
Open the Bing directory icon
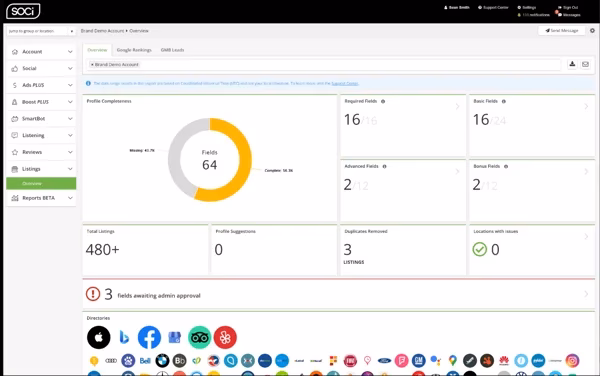124,337
